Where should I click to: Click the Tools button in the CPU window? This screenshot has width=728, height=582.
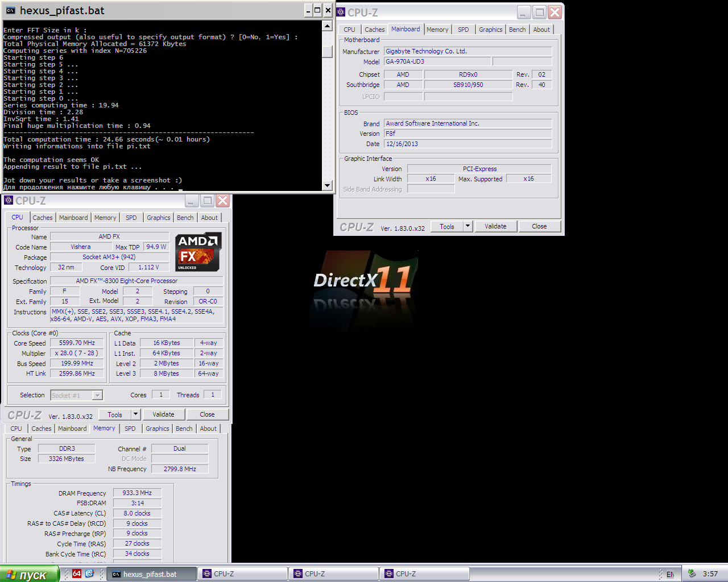tap(115, 414)
